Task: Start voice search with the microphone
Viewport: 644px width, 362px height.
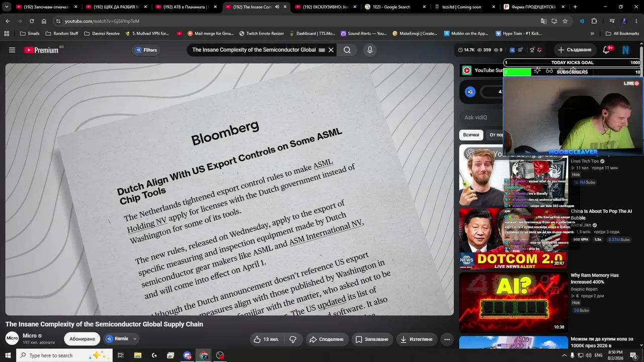Action: coord(370,50)
